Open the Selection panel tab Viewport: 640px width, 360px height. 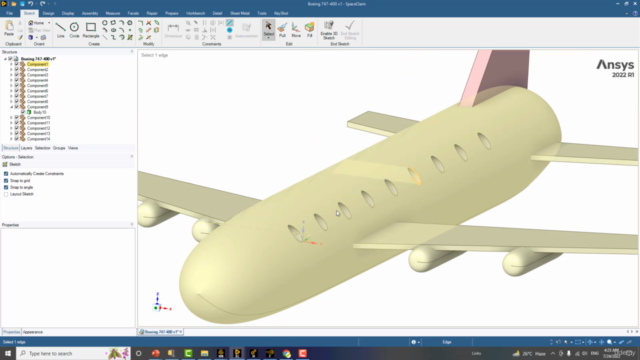click(42, 148)
